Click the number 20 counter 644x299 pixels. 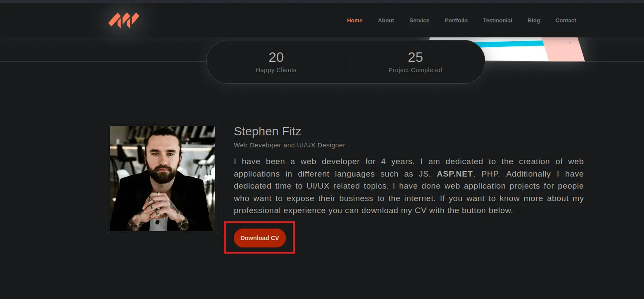(x=276, y=57)
